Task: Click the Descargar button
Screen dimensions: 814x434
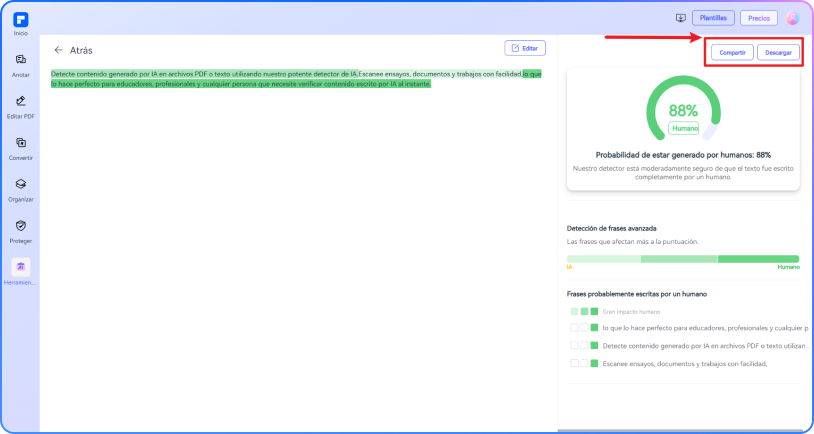Action: [778, 52]
